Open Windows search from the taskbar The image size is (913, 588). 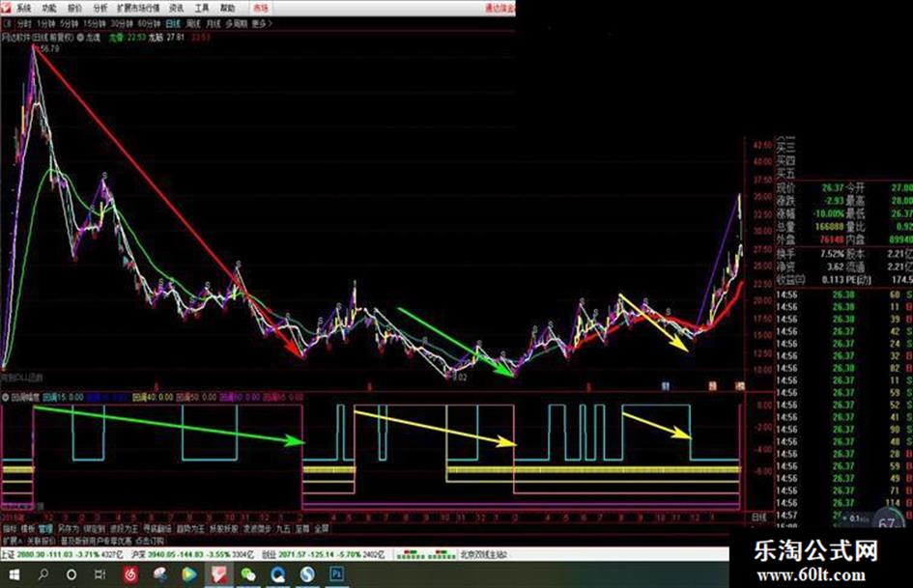click(43, 574)
